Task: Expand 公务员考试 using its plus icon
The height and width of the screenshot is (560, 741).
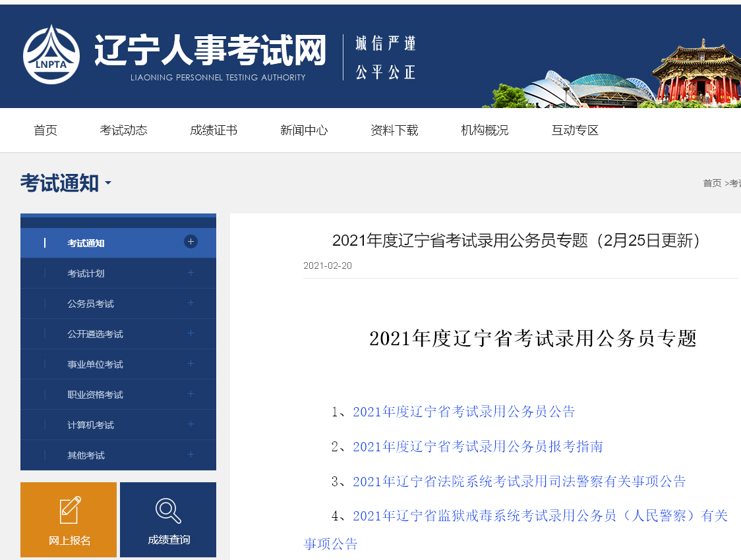Action: click(x=191, y=303)
